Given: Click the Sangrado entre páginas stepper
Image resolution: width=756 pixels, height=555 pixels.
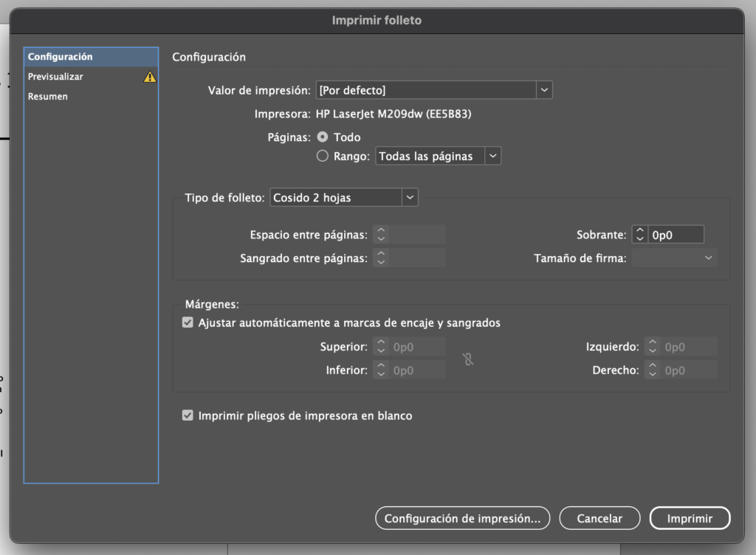Looking at the screenshot, I should coord(381,258).
